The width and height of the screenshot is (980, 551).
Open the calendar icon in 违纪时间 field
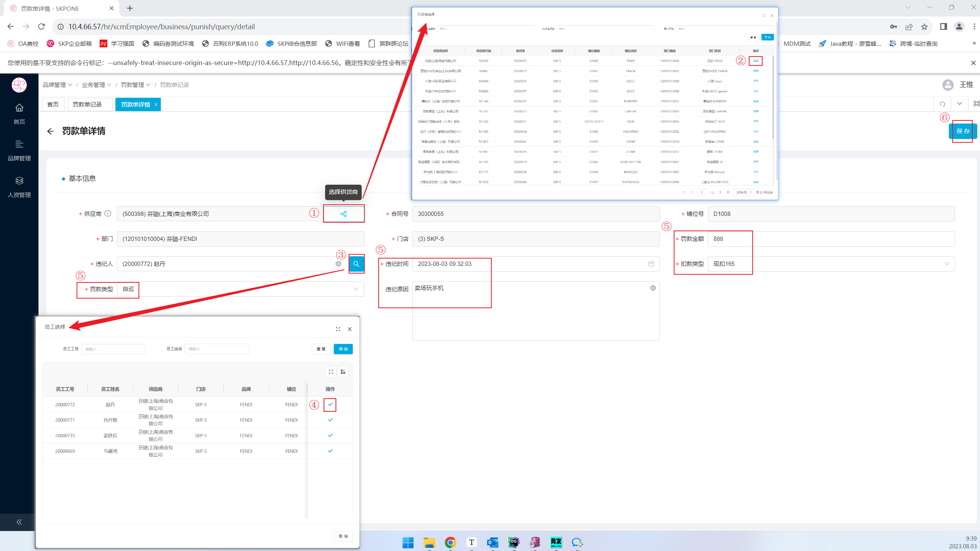point(651,264)
